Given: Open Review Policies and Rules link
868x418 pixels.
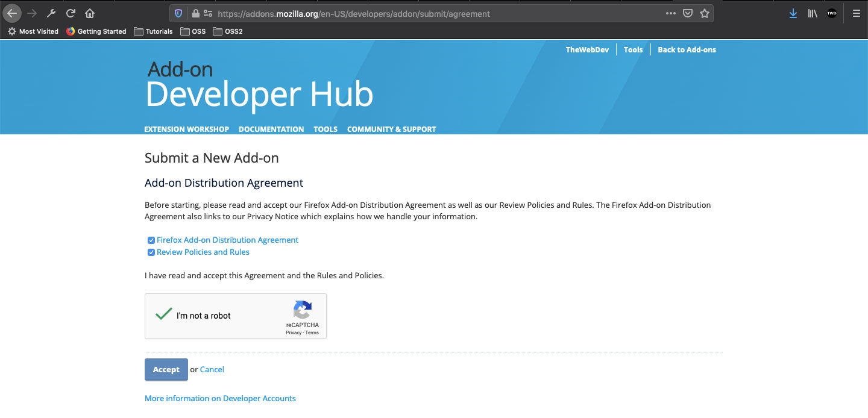Looking at the screenshot, I should click(203, 252).
